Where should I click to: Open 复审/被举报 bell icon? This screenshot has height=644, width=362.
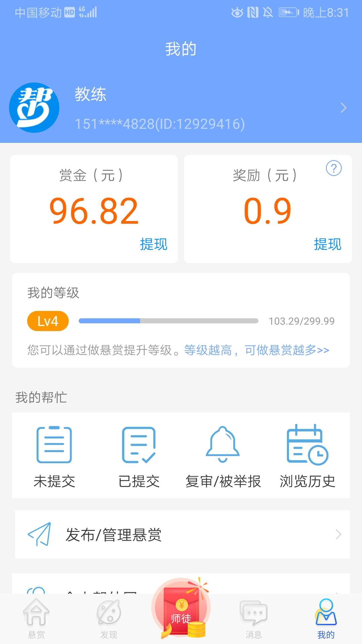click(x=223, y=444)
